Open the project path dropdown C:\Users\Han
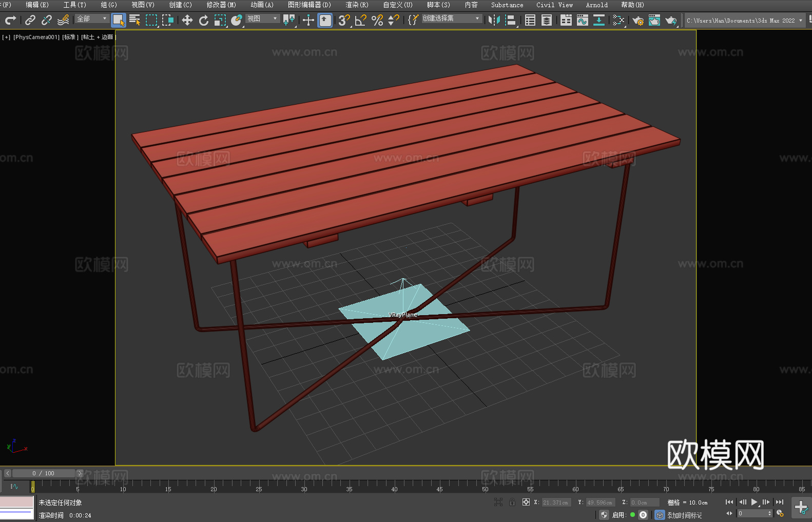 745,21
